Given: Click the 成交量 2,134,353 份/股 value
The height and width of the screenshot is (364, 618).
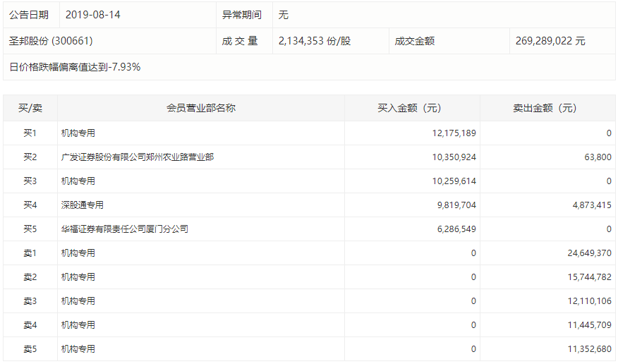Looking at the screenshot, I should tap(315, 41).
